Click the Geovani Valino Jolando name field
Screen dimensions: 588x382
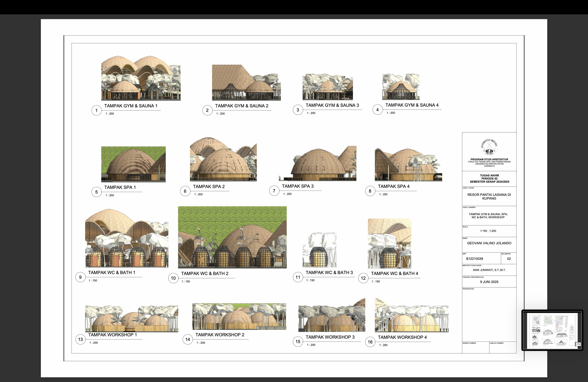click(x=489, y=243)
